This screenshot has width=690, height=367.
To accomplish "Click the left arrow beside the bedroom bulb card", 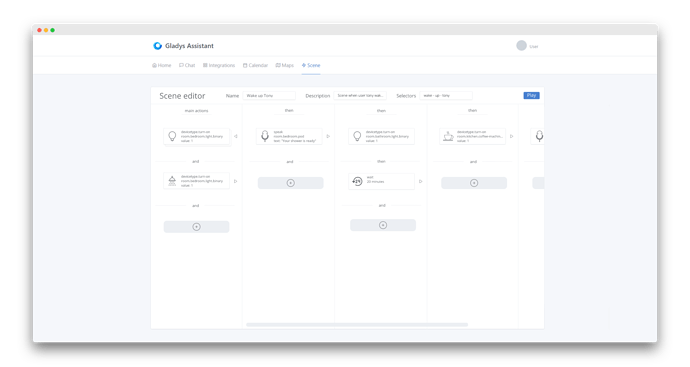I will (x=235, y=136).
